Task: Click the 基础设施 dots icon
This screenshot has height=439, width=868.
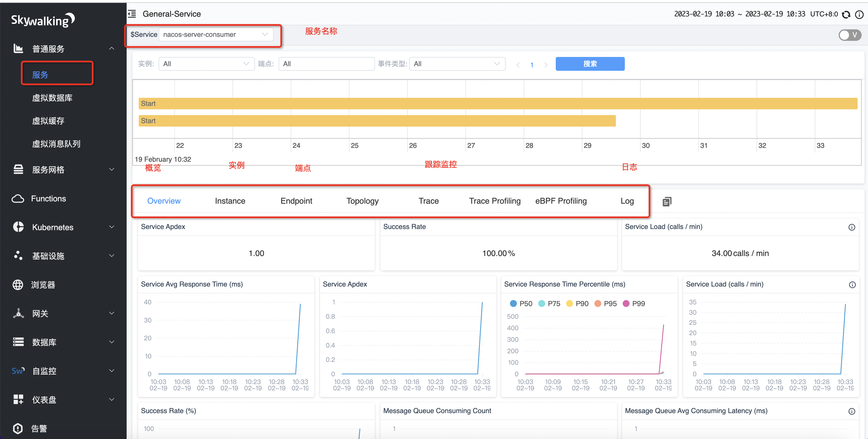Action: tap(18, 256)
